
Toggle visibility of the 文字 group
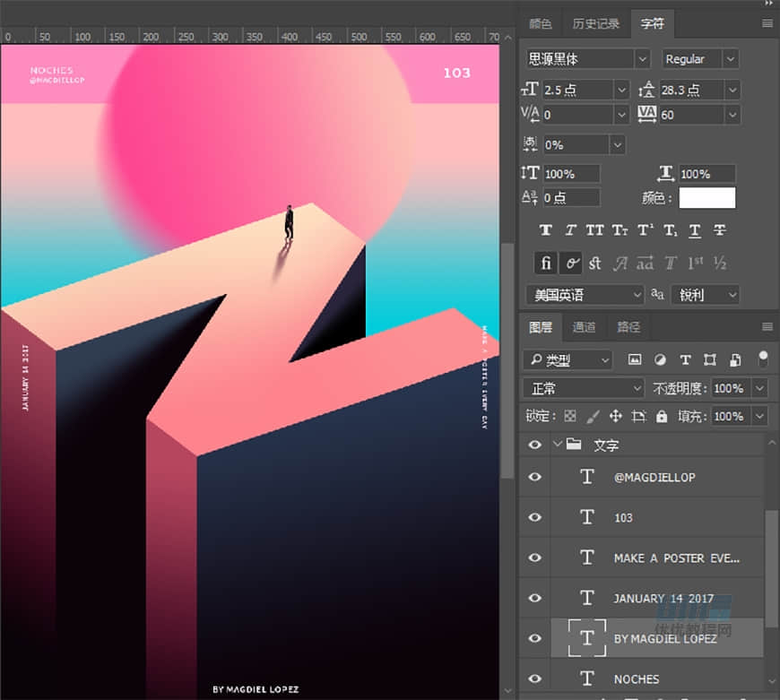(535, 445)
